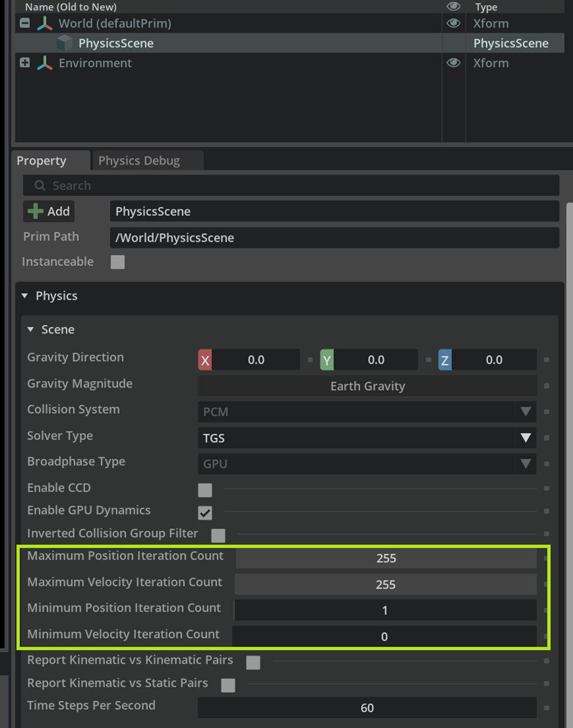This screenshot has height=728, width=573.
Task: Click the Solver Type label
Action: coord(60,436)
